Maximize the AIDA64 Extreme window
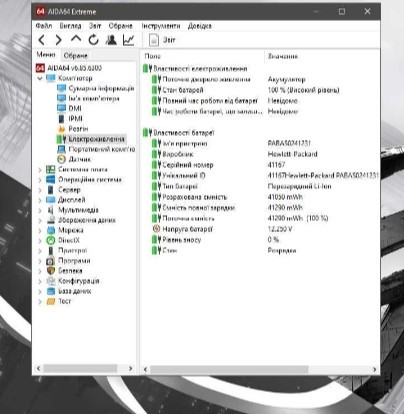Viewport: 404px width, 414px height. (x=342, y=11)
